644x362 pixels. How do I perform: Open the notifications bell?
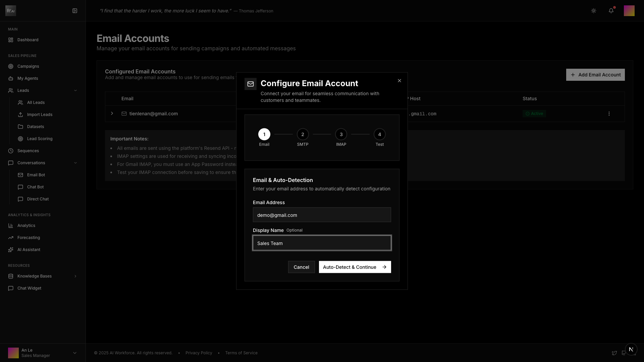(x=611, y=11)
